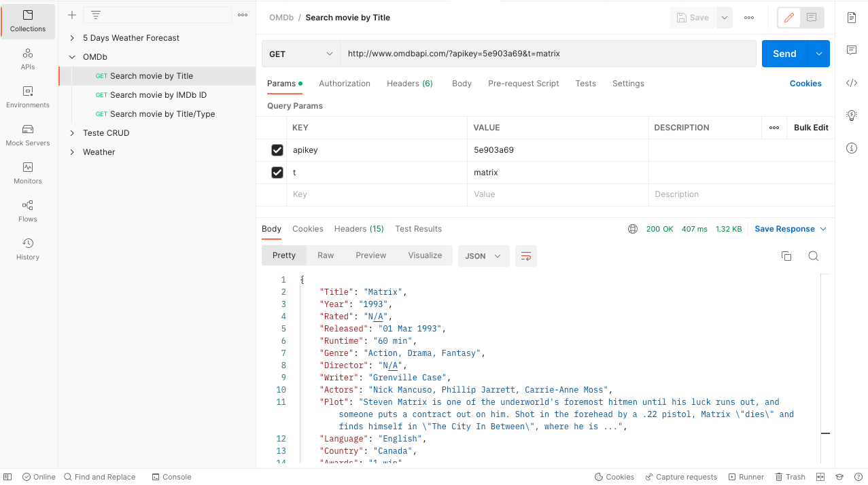Open the Test Results tab

(418, 229)
